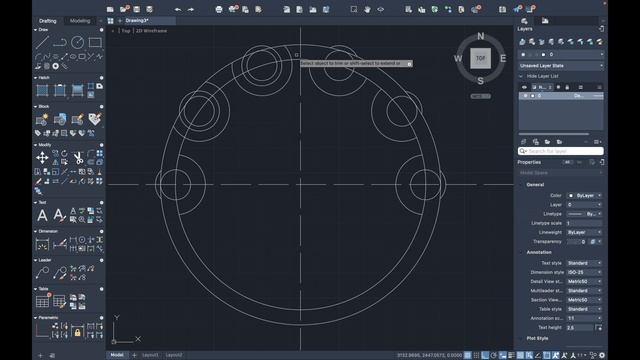Click the settings gear in the status bar

coord(602,356)
